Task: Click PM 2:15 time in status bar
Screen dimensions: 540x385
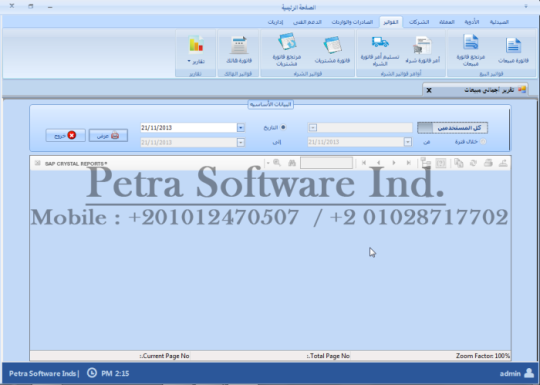Action: click(x=115, y=373)
